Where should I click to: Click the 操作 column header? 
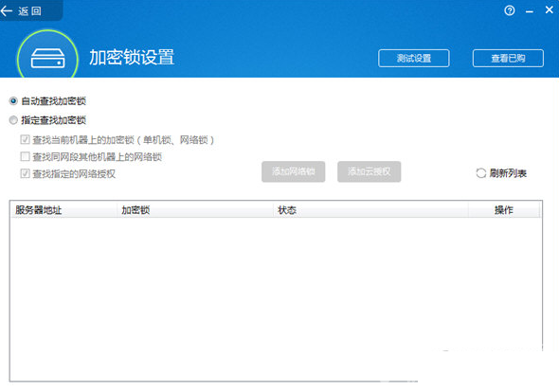504,210
